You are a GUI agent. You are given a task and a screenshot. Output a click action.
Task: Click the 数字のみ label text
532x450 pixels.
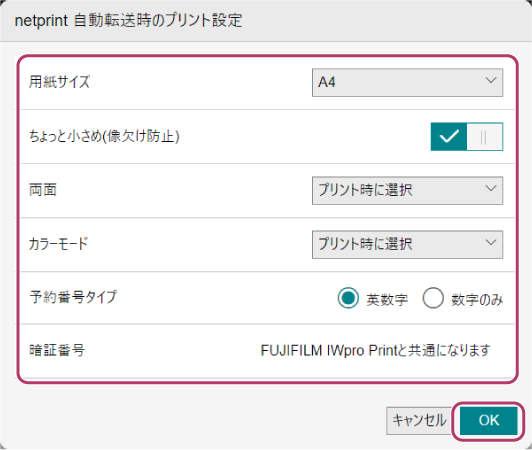477,299
